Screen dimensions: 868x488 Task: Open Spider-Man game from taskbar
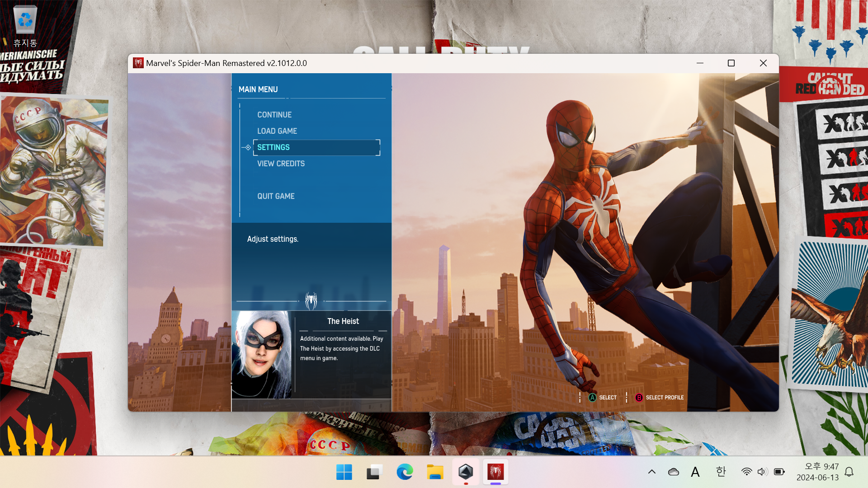495,472
